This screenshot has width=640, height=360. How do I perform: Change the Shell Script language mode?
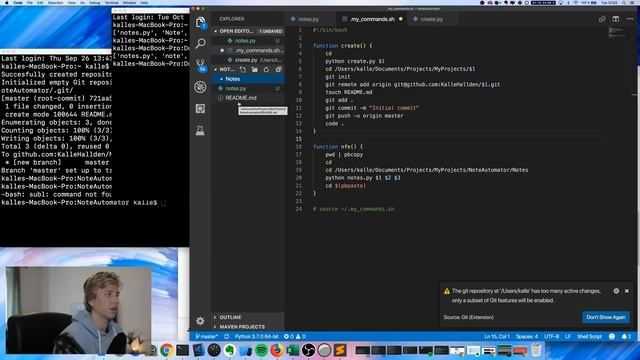tap(589, 336)
